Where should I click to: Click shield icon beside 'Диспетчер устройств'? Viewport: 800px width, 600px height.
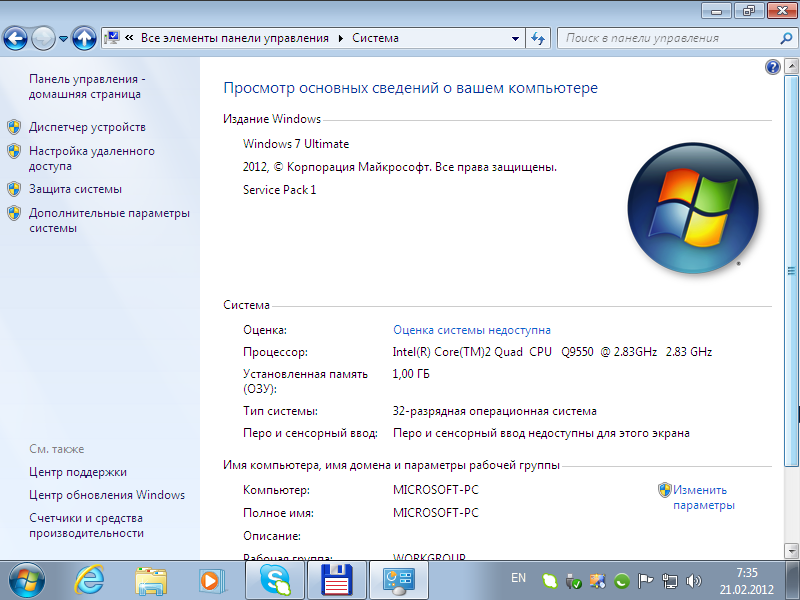point(14,127)
